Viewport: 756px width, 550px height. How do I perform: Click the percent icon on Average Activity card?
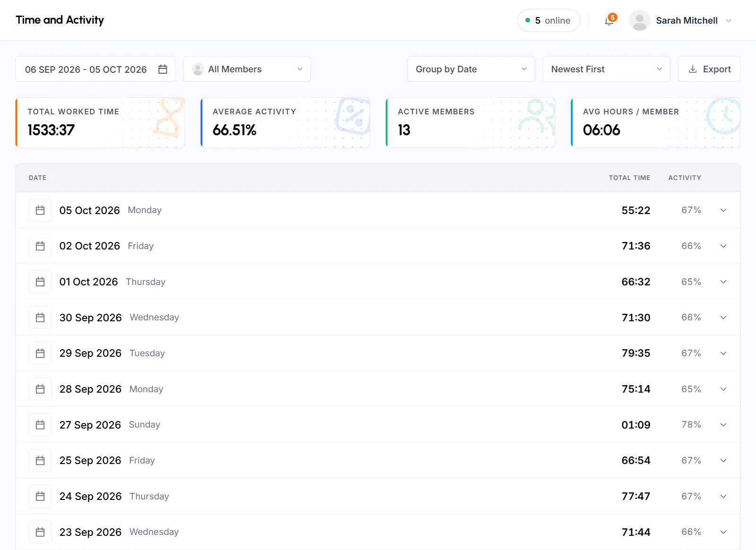(x=353, y=116)
